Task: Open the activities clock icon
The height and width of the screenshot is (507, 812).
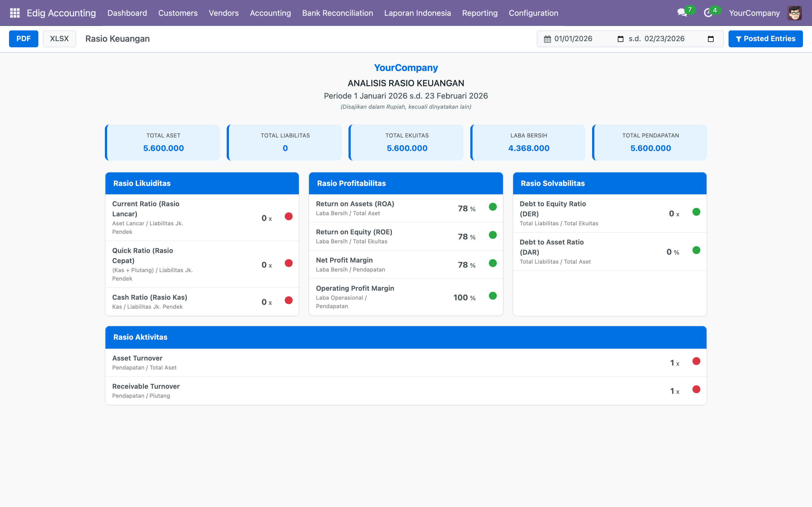Action: 708,13
